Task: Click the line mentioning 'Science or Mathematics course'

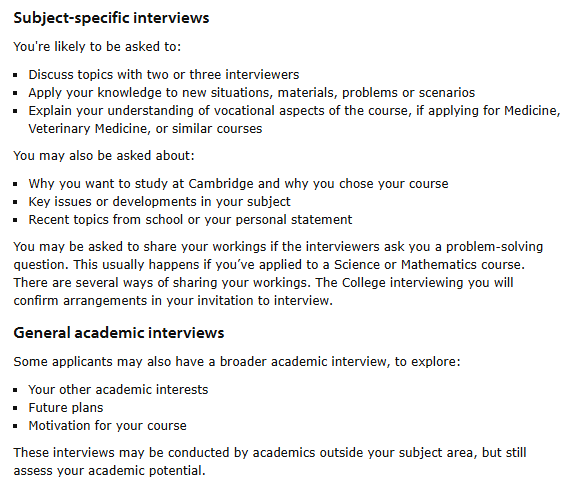Action: click(x=269, y=265)
